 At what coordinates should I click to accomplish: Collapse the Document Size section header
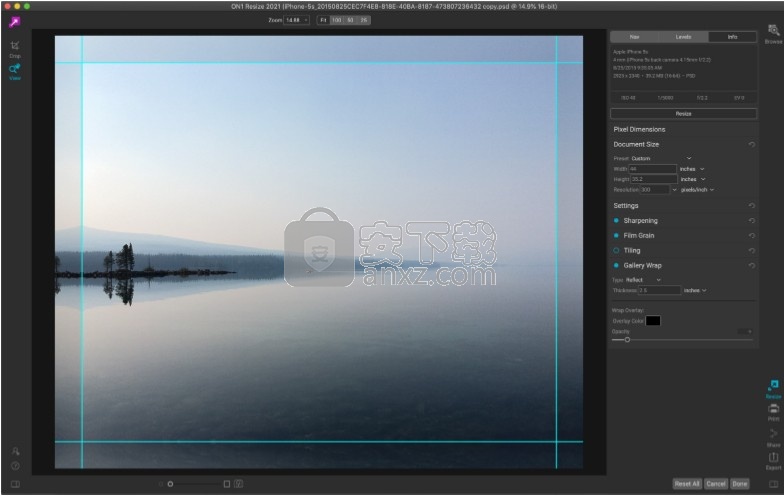coord(636,144)
